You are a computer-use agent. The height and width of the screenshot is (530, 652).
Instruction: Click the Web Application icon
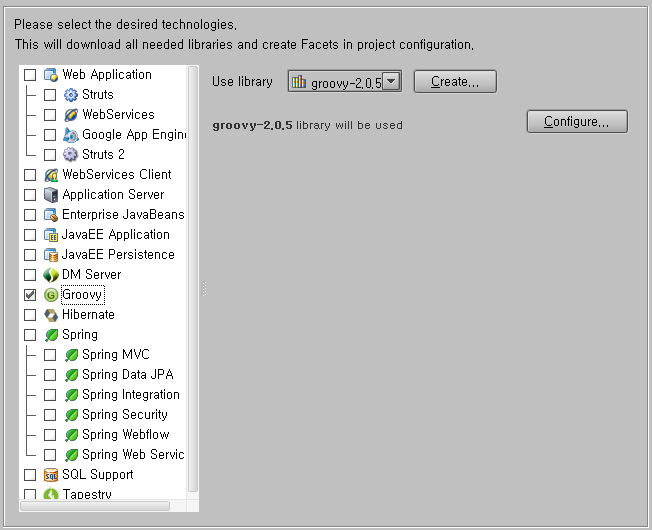[x=51, y=75]
